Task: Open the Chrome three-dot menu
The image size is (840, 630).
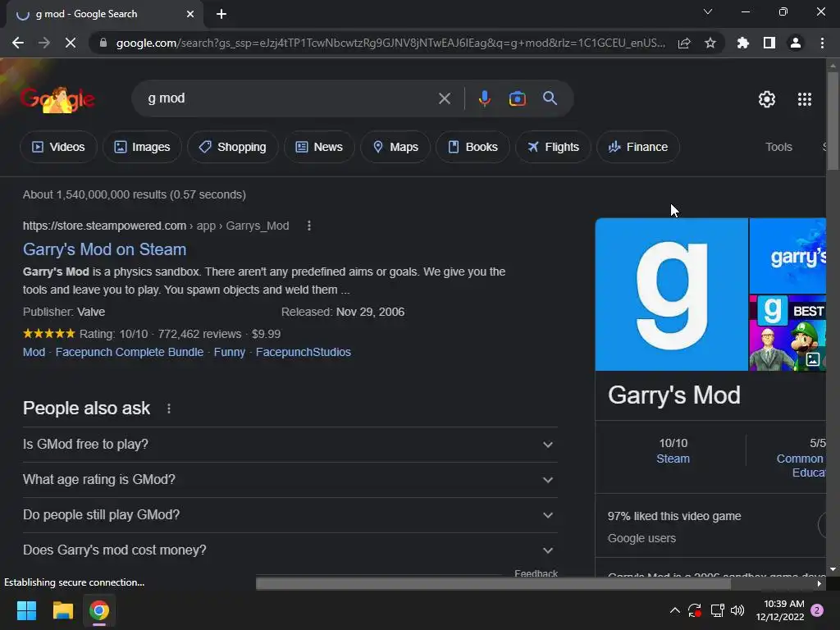Action: (822, 43)
